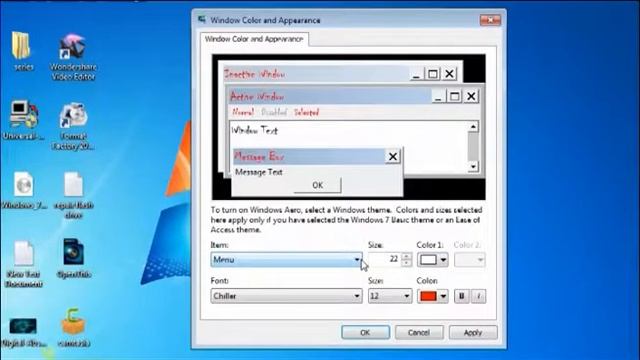640x360 pixels.
Task: Open the Font dropdown showing Chiller
Action: (x=286, y=296)
